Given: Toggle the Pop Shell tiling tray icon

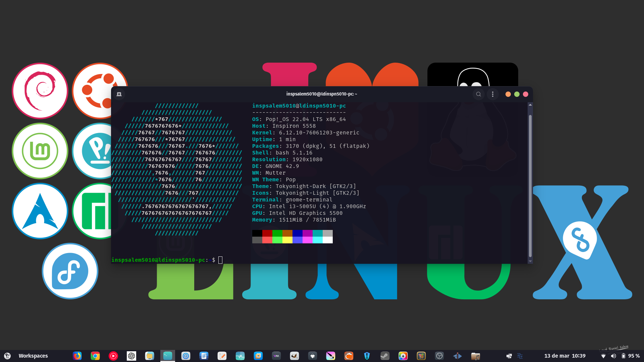Looking at the screenshot, I should tap(520, 356).
